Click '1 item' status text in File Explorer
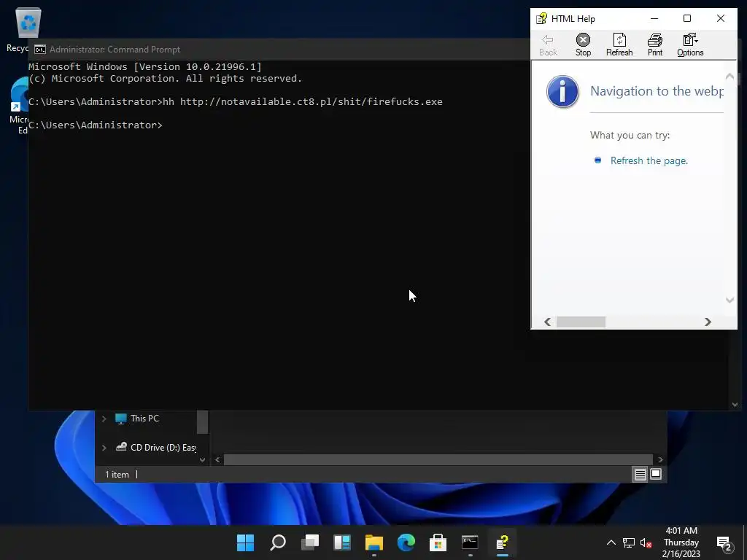 click(x=117, y=475)
